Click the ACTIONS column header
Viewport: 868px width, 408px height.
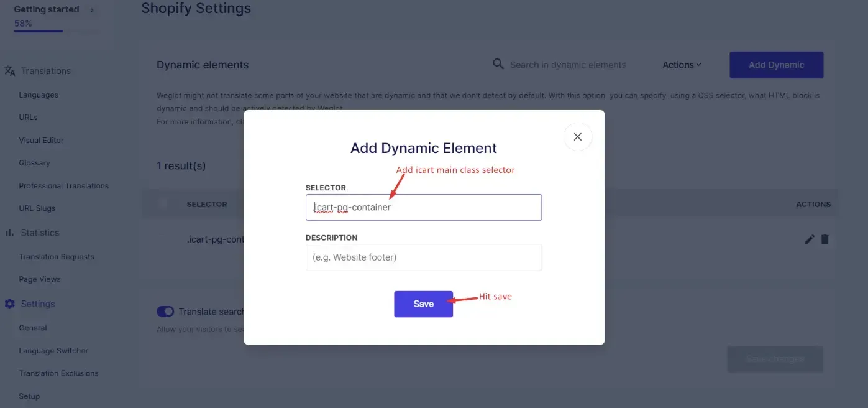coord(813,204)
